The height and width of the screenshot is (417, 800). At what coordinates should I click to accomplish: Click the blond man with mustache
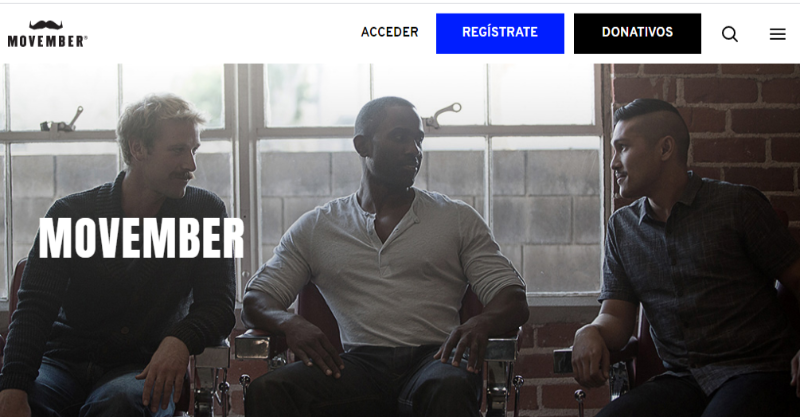(x=120, y=255)
